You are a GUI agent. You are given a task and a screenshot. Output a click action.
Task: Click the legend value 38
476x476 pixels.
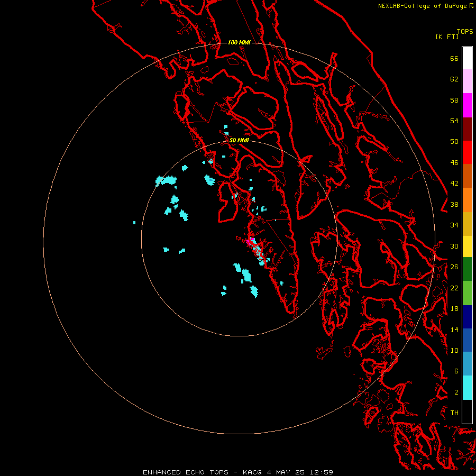point(454,204)
